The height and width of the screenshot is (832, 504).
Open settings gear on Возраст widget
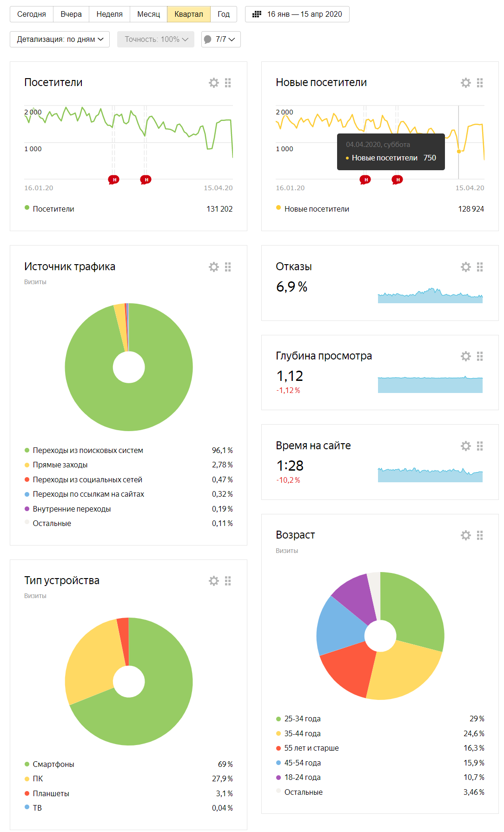(466, 535)
